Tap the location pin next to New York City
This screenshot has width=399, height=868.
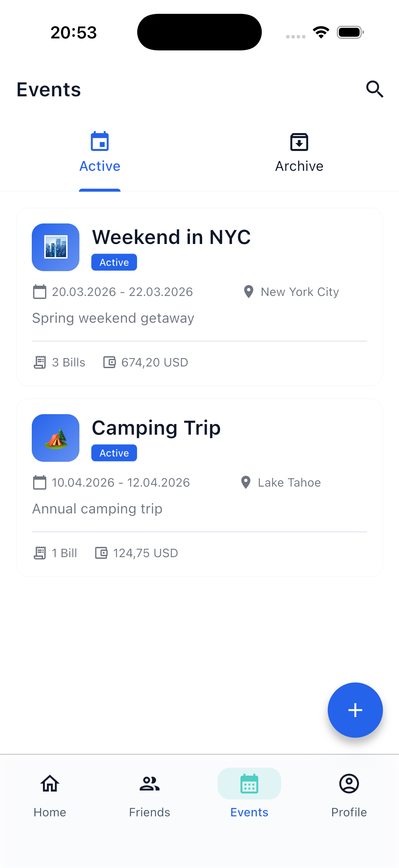[x=248, y=292]
